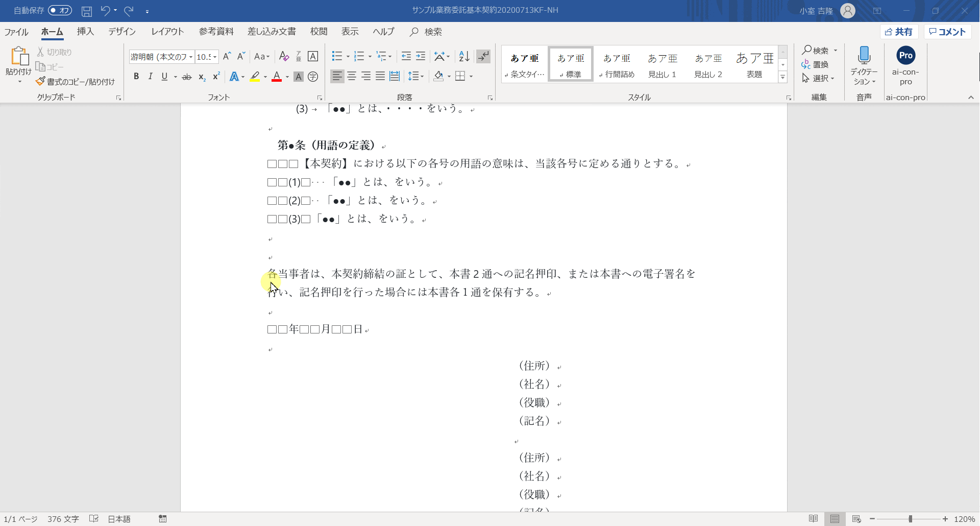Screen dimensions: 980x526
Task: Click the Share (共有) button
Action: pos(899,32)
